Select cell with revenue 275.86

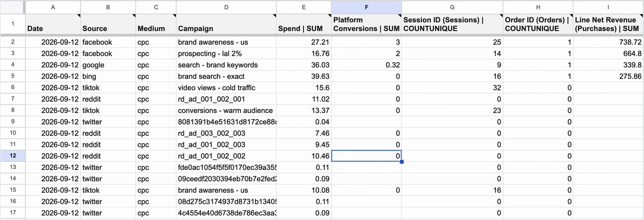tap(609, 76)
